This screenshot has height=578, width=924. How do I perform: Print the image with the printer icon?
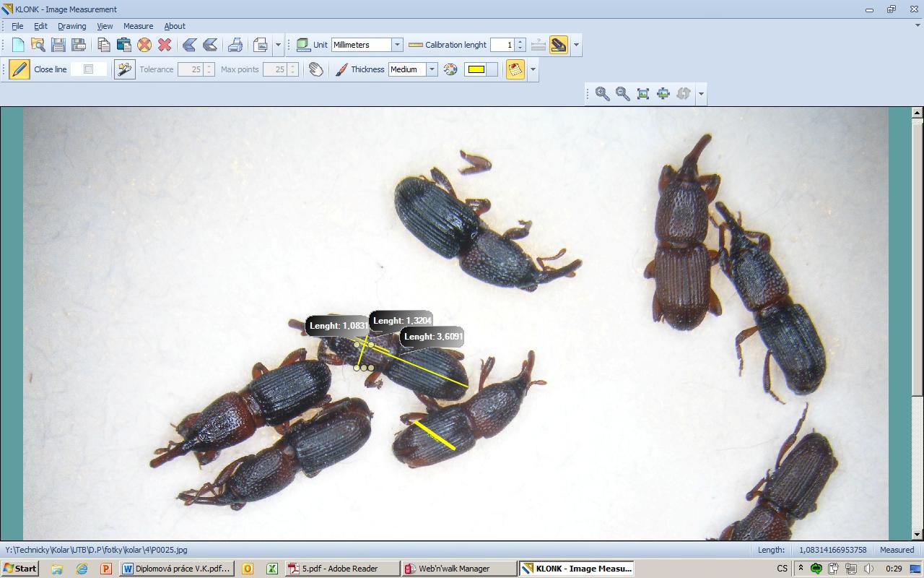click(x=235, y=45)
